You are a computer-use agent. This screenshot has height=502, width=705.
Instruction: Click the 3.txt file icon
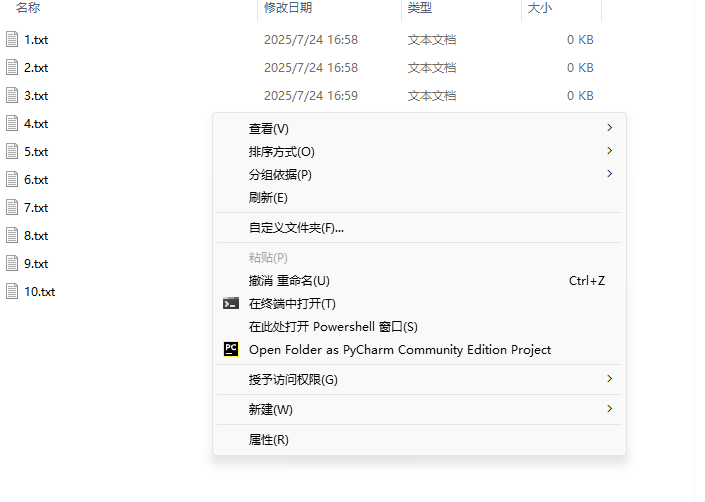[x=12, y=96]
